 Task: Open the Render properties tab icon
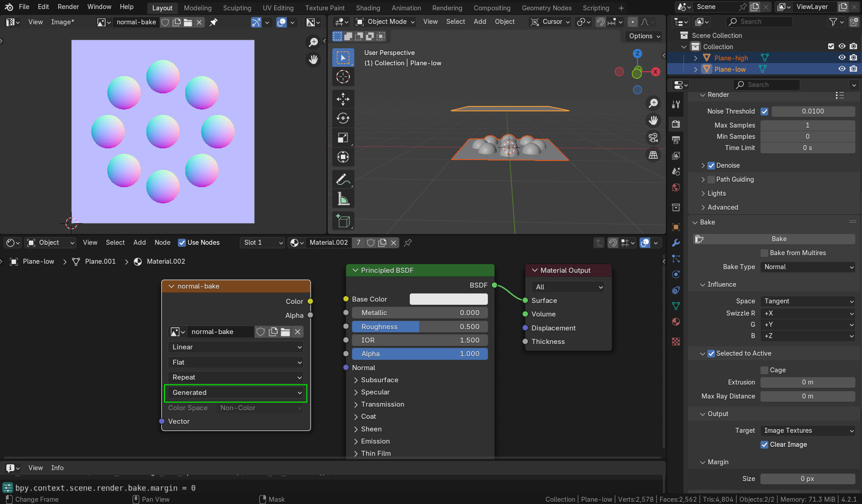[676, 124]
